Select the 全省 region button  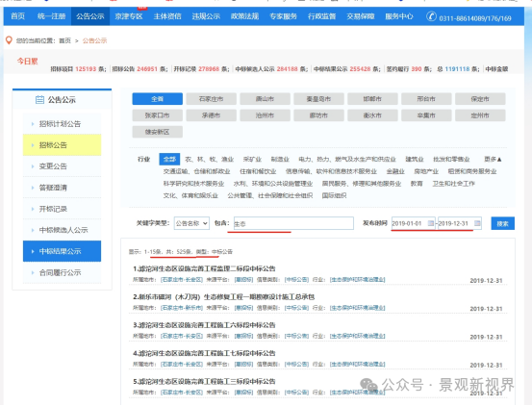158,99
